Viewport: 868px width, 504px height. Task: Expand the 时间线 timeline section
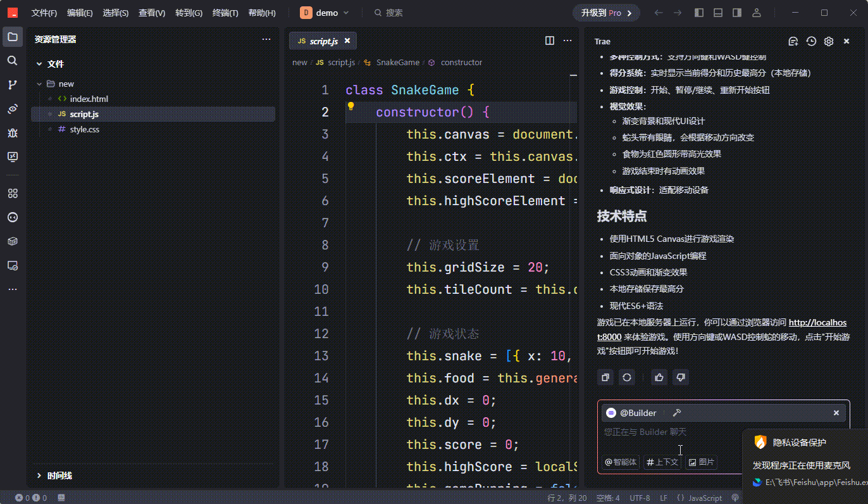coord(39,476)
